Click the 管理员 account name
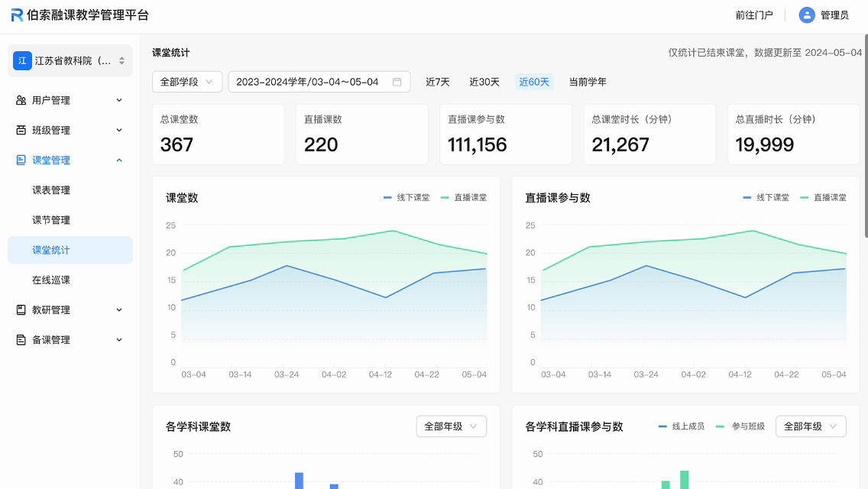 [x=834, y=15]
